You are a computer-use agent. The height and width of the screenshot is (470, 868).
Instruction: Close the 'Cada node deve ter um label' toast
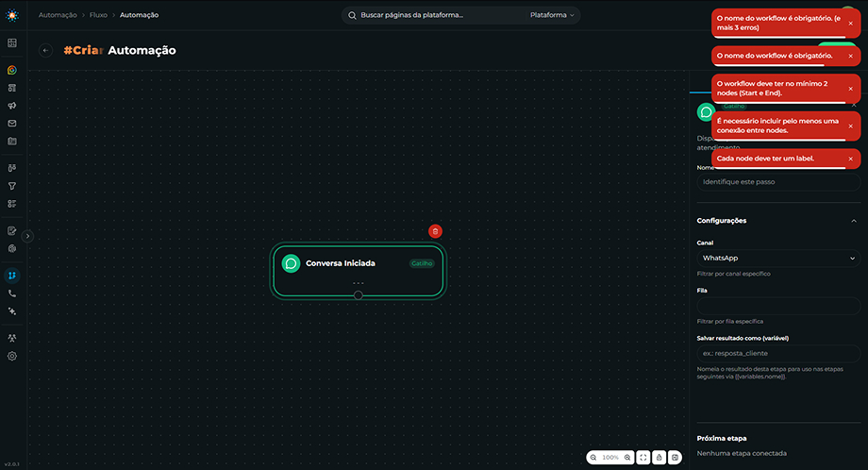(851, 159)
